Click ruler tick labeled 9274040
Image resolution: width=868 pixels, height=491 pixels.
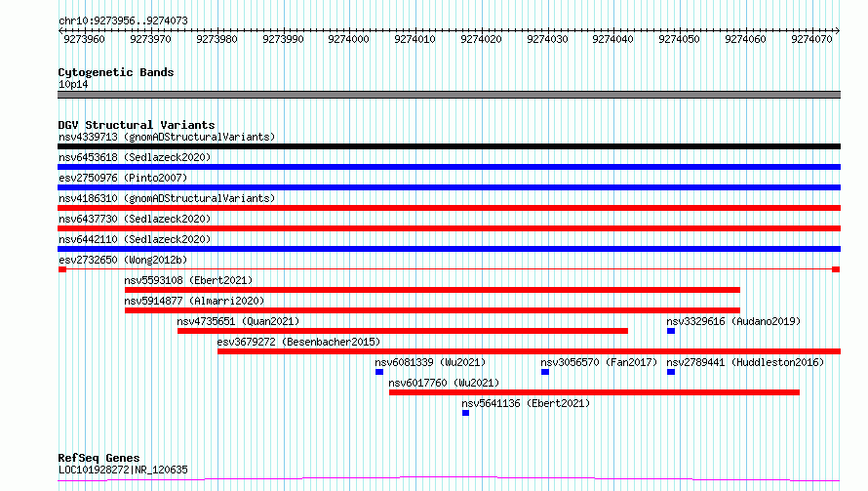613,39
